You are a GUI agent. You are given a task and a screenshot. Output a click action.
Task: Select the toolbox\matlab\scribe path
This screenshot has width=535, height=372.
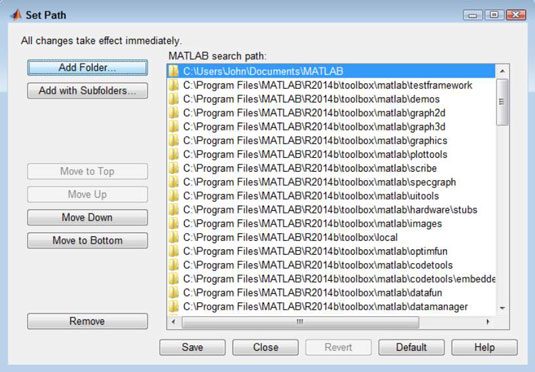coord(331,168)
